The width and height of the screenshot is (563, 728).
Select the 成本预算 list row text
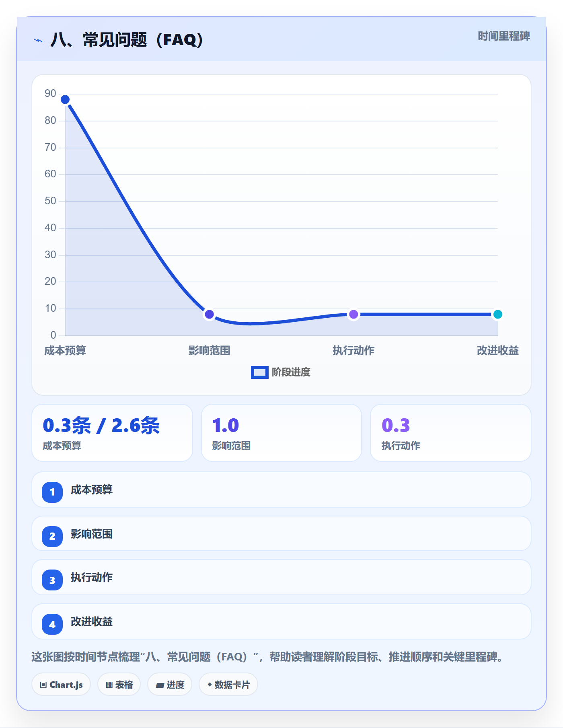(92, 490)
